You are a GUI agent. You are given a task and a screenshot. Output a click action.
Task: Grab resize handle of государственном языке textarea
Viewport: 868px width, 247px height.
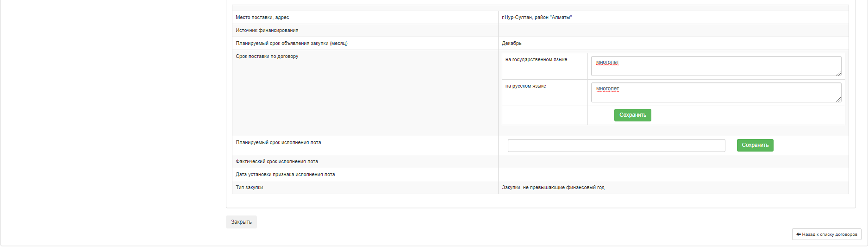point(838,73)
